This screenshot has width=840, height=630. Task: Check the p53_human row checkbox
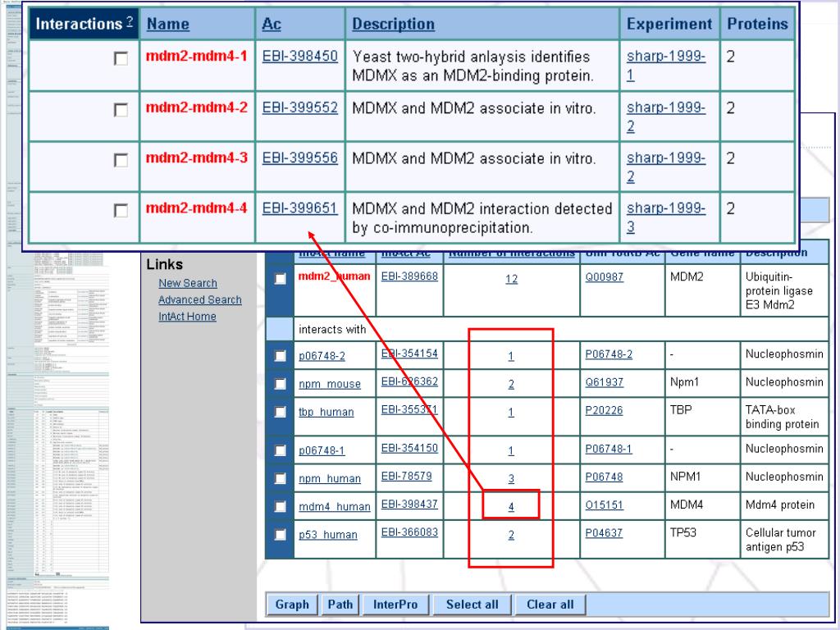click(x=281, y=534)
